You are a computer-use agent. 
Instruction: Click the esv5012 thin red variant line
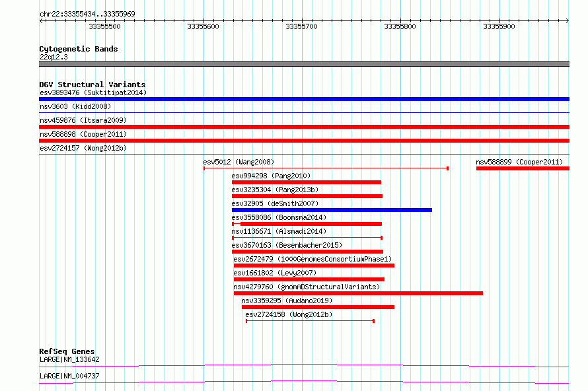[326, 168]
